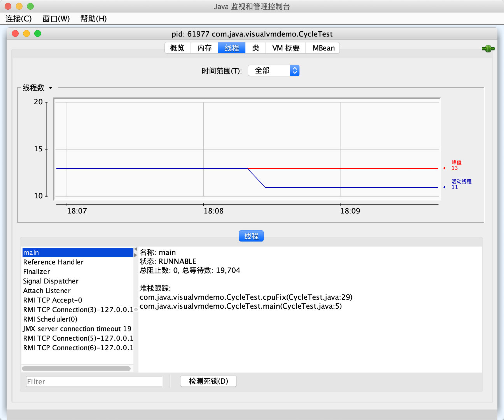Switch to the 内存 tab
504x420 pixels.
pyautogui.click(x=205, y=48)
